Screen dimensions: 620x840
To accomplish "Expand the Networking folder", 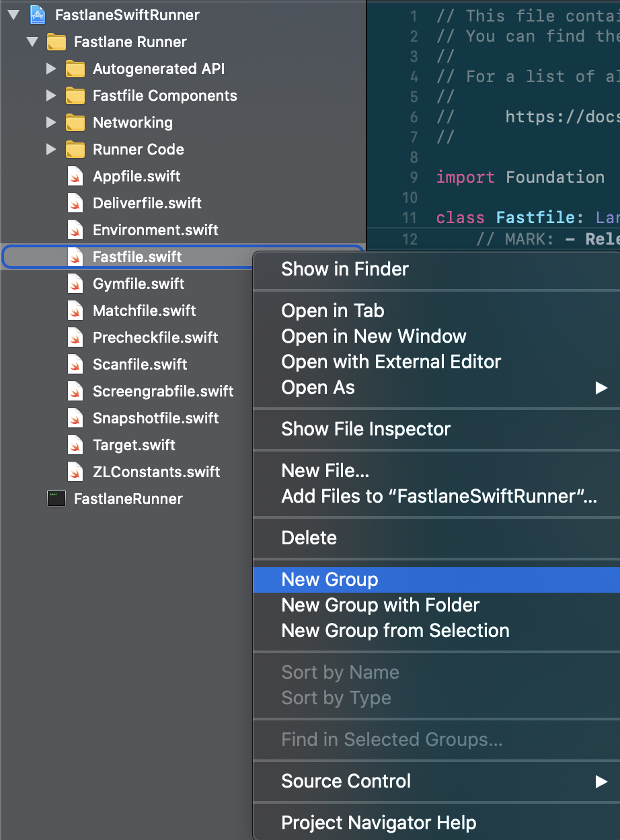I will click(51, 122).
